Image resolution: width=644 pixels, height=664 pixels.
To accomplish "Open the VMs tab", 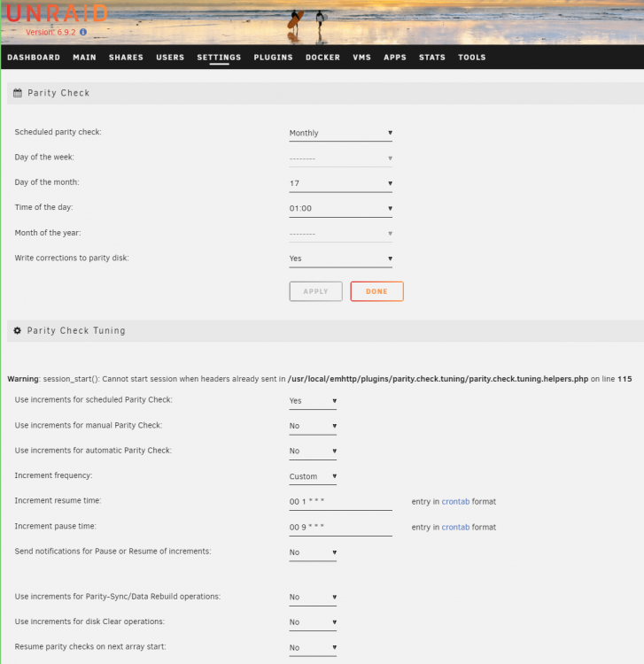I will 361,58.
